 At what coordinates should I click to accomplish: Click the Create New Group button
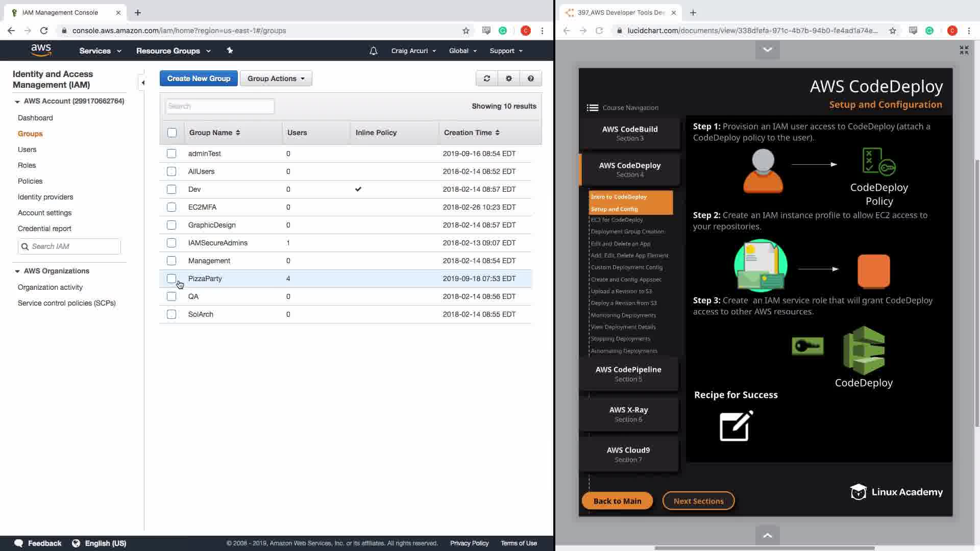(x=199, y=79)
